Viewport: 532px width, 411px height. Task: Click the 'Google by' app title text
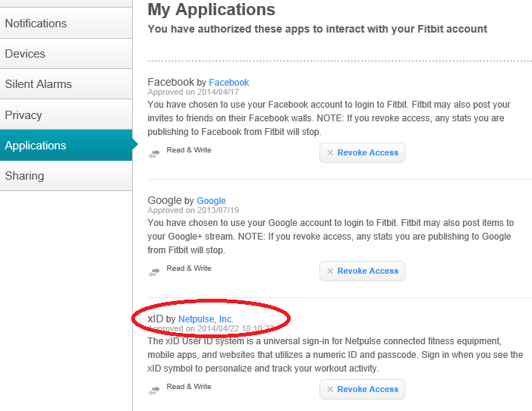tap(171, 200)
